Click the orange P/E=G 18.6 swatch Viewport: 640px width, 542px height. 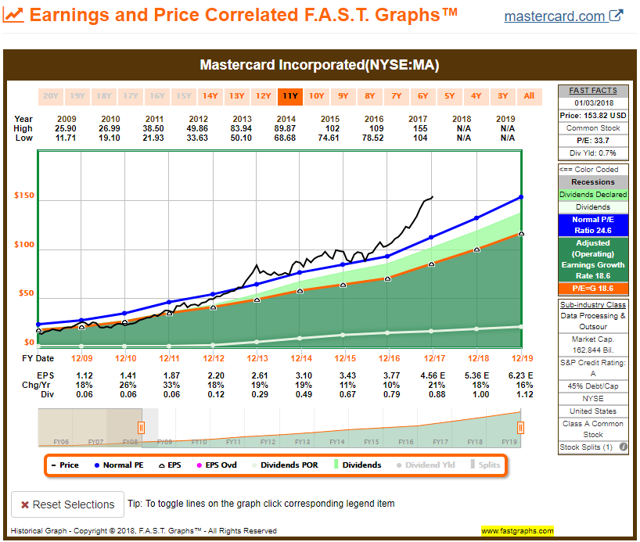pyautogui.click(x=593, y=288)
